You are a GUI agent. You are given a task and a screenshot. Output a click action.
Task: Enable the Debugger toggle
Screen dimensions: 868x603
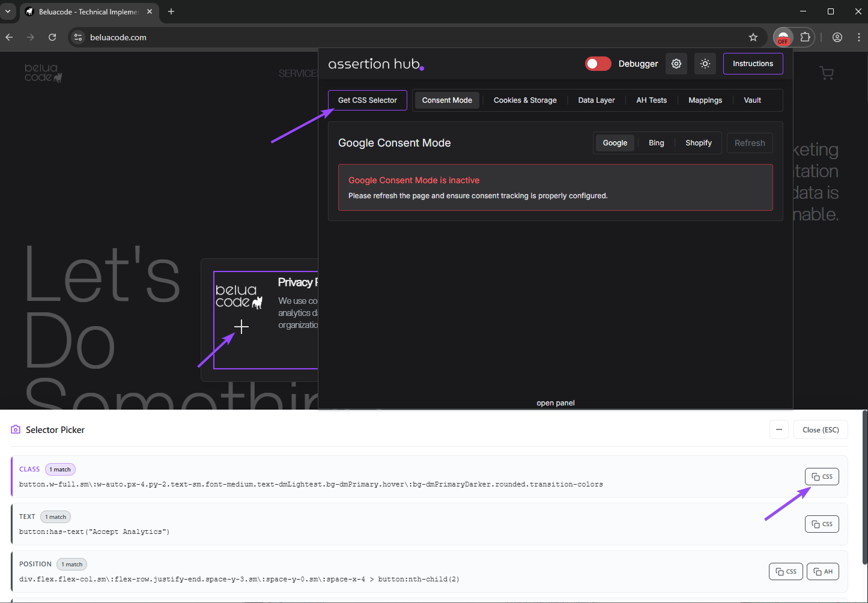(598, 63)
